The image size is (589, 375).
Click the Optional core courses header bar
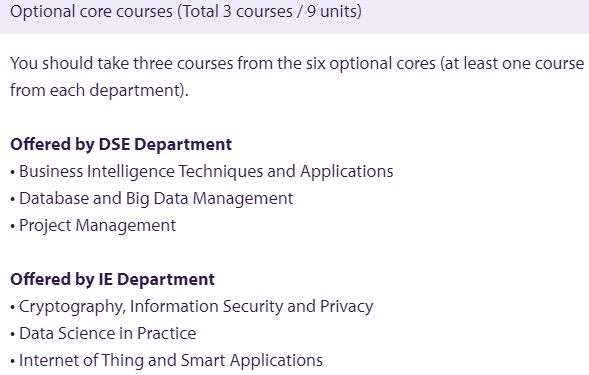coord(294,16)
